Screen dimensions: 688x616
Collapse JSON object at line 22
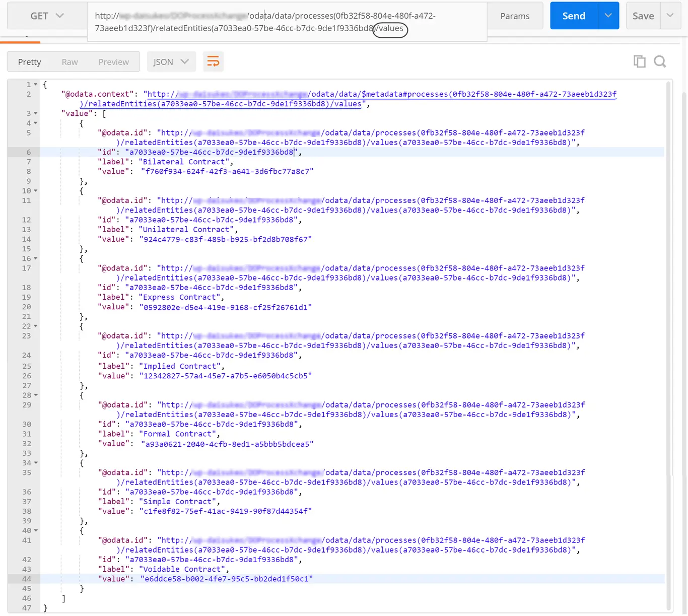click(36, 326)
